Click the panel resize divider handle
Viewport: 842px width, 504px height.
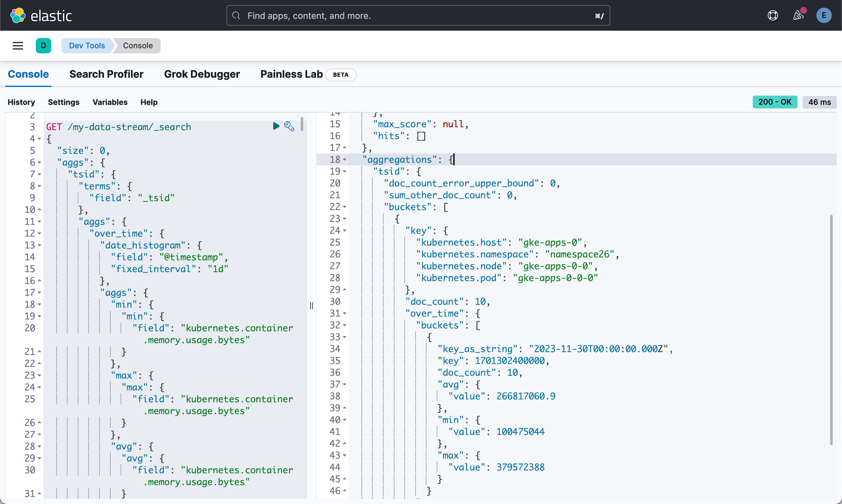point(312,306)
